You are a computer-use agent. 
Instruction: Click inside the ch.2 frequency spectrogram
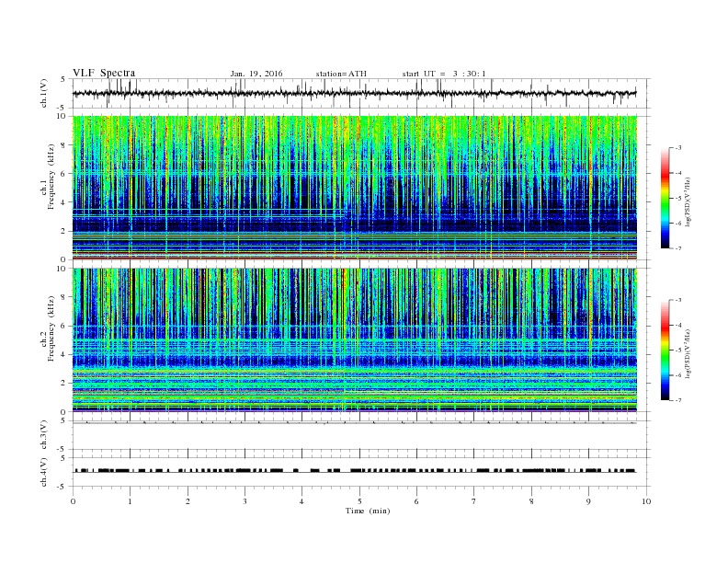(355, 340)
